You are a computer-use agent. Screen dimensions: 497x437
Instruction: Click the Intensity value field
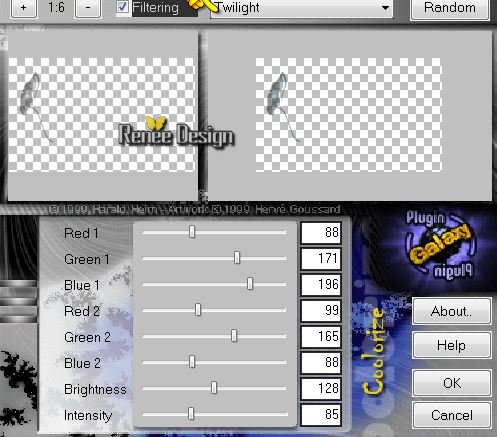click(x=321, y=415)
